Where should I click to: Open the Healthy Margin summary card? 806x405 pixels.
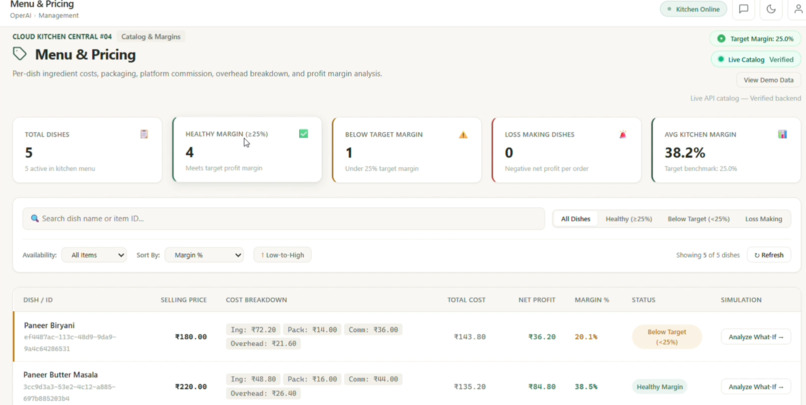[x=247, y=150]
